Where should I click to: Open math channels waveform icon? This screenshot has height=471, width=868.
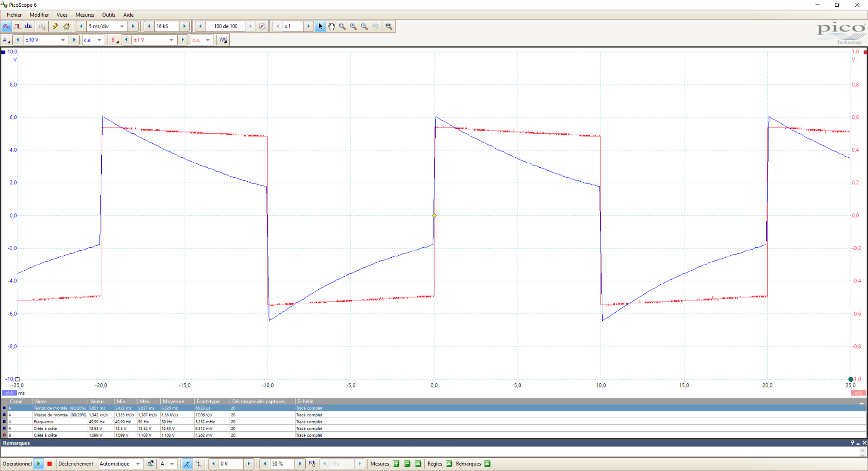click(x=223, y=40)
